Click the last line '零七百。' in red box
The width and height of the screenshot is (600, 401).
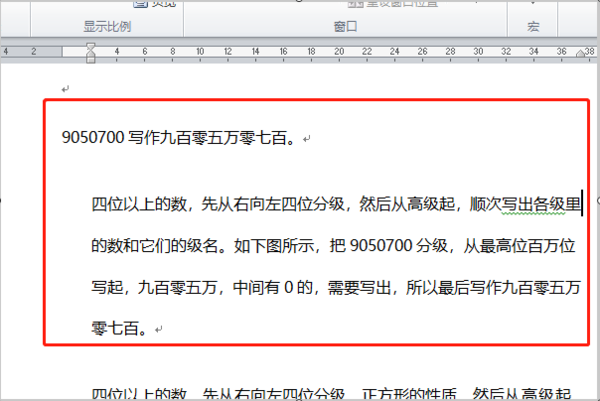[x=119, y=329]
